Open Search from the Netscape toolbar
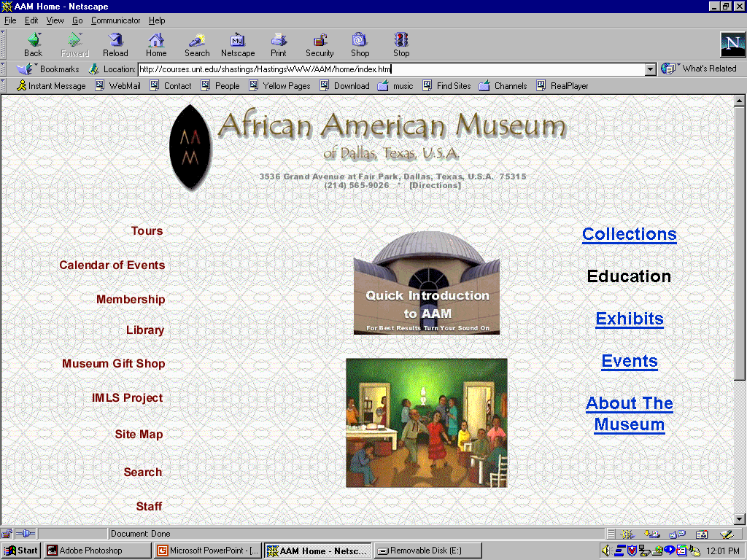 click(x=197, y=44)
